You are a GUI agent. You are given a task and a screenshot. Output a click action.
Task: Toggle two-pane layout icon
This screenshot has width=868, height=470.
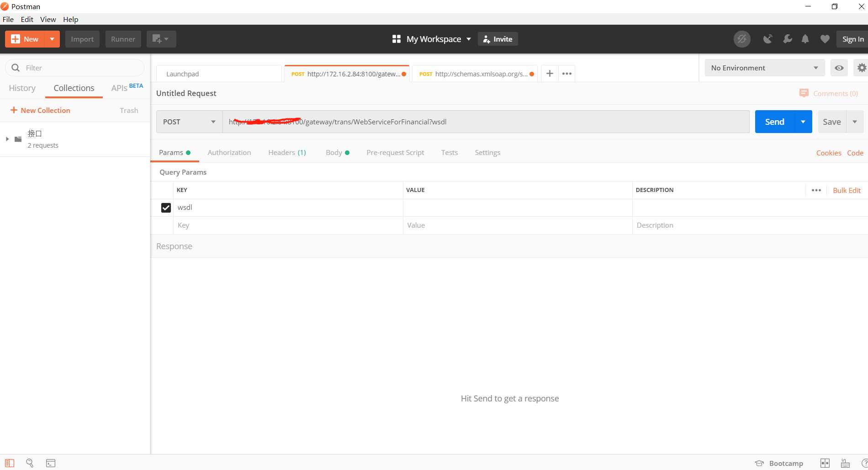tap(825, 463)
